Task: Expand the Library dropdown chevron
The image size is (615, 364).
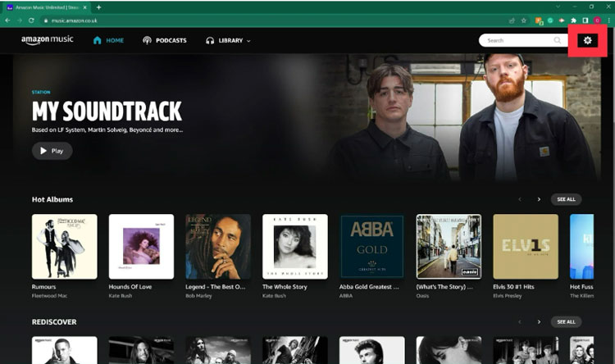Action: 248,41
